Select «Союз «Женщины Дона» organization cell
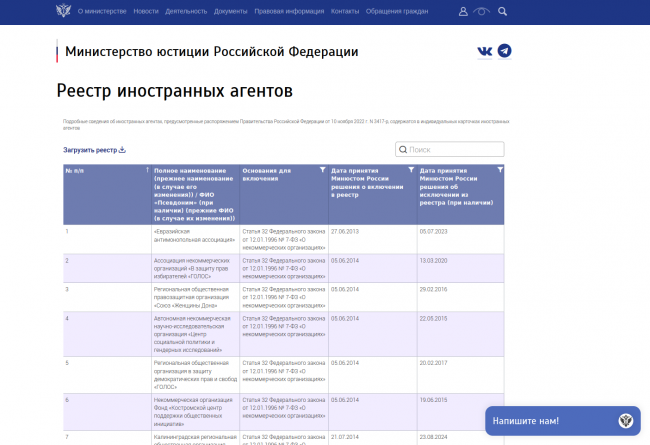 coord(195,297)
